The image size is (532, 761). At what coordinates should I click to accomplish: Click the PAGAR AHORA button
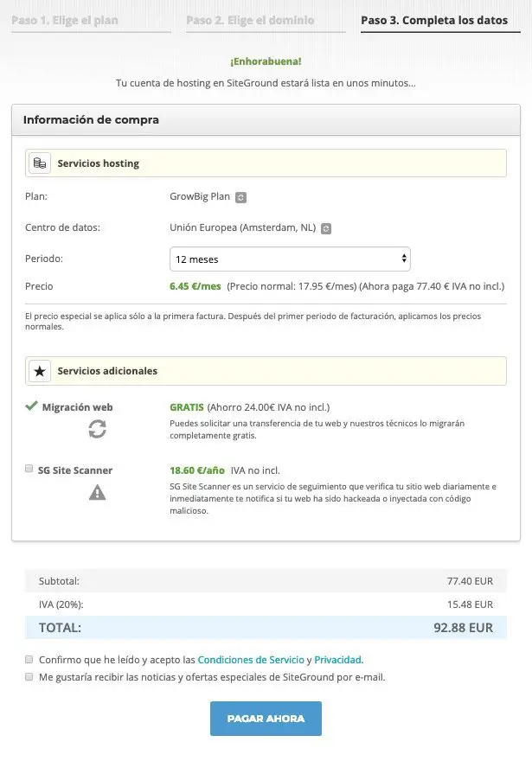(266, 719)
